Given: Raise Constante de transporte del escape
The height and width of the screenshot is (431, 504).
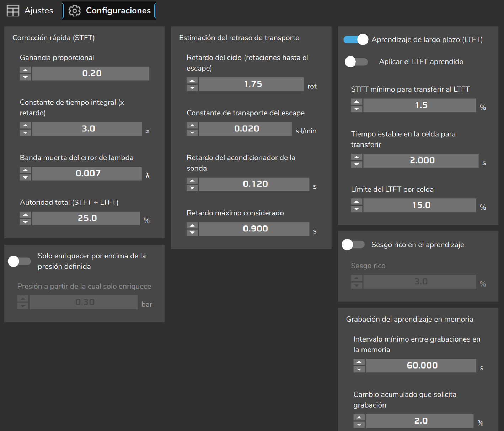Looking at the screenshot, I should click(x=192, y=126).
